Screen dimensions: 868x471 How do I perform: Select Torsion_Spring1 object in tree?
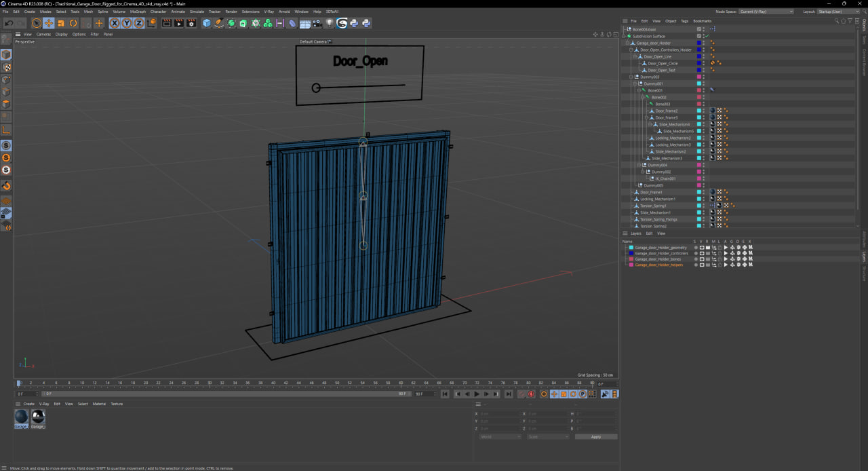coord(653,206)
